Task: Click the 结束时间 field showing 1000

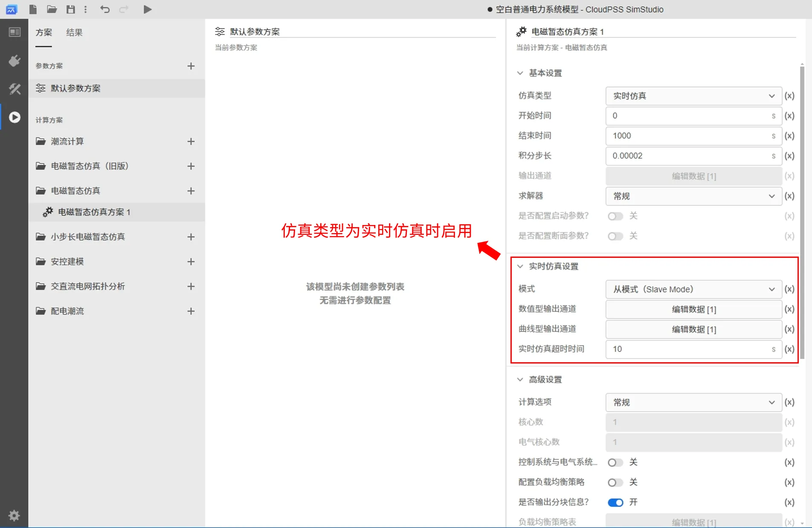Action: [x=693, y=136]
